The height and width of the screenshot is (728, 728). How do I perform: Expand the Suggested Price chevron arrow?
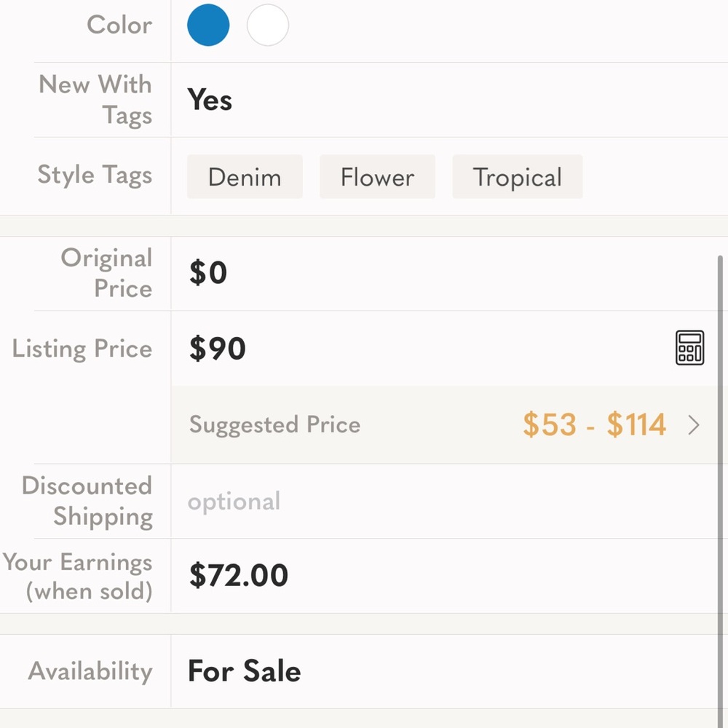(x=694, y=425)
